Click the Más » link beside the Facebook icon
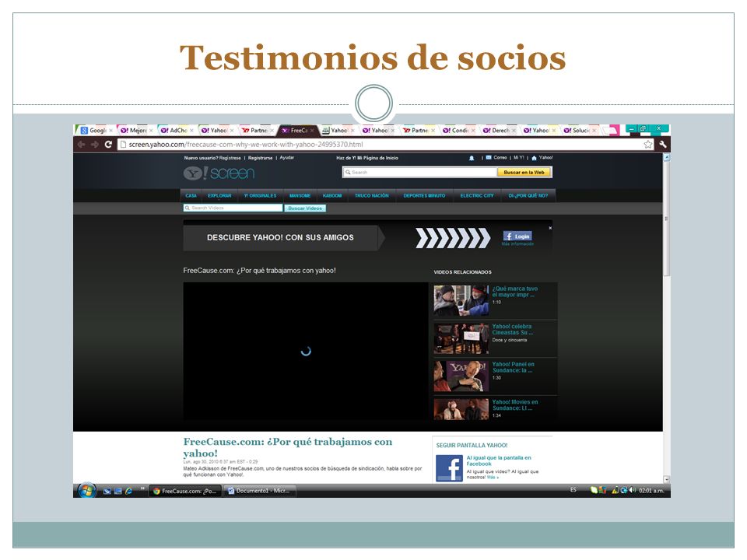This screenshot has width=747, height=560. click(x=493, y=477)
